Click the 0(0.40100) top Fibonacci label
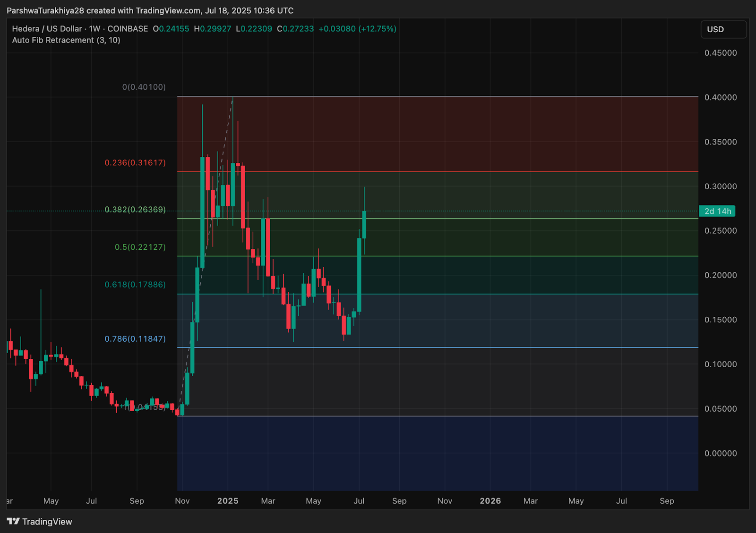Screen dimensions: 756x533 (144, 87)
